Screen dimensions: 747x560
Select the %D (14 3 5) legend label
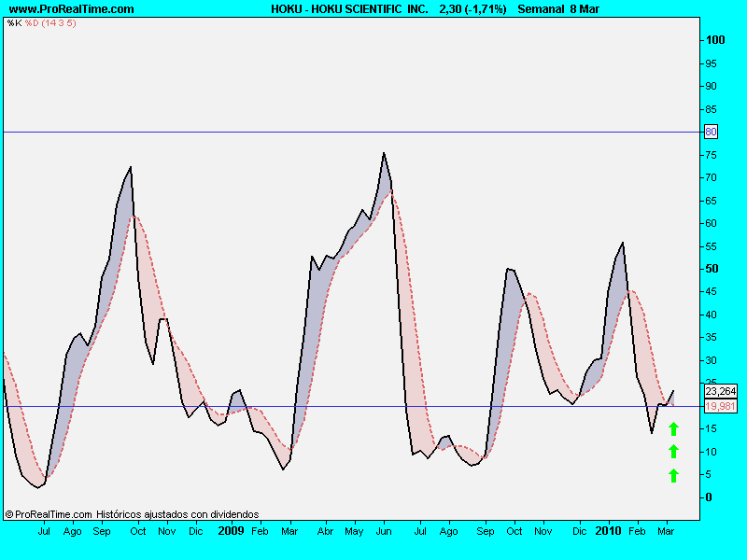point(50,22)
